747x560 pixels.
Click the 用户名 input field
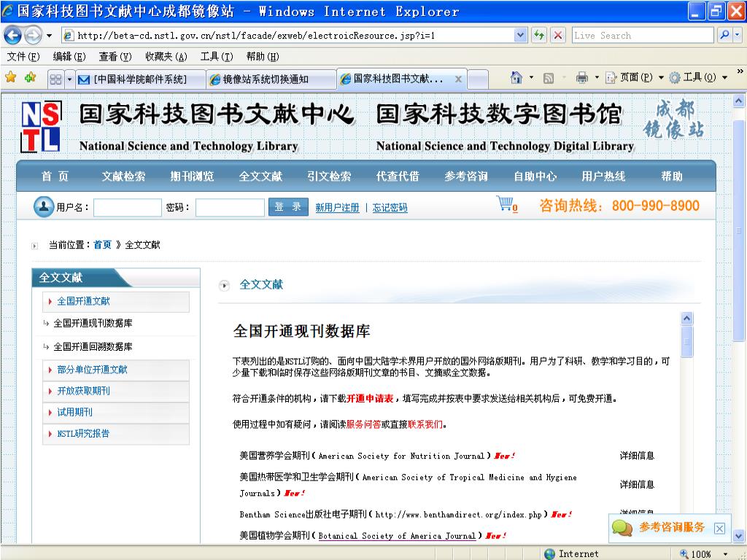coord(128,208)
